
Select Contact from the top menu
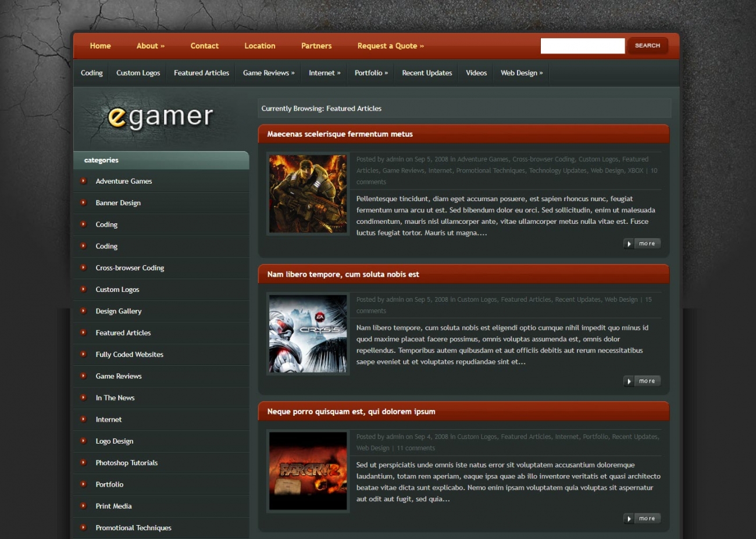tap(204, 46)
